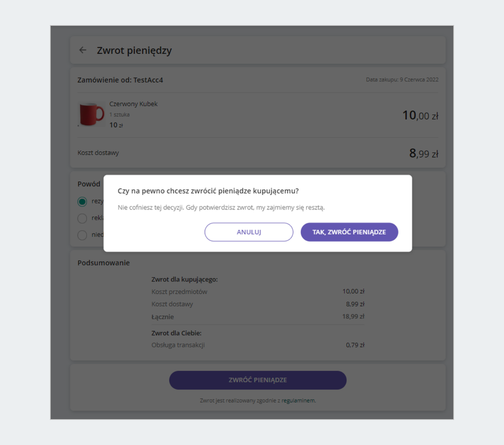Click the large 8,99 zł delivery price
This screenshot has width=504, height=445.
point(423,153)
